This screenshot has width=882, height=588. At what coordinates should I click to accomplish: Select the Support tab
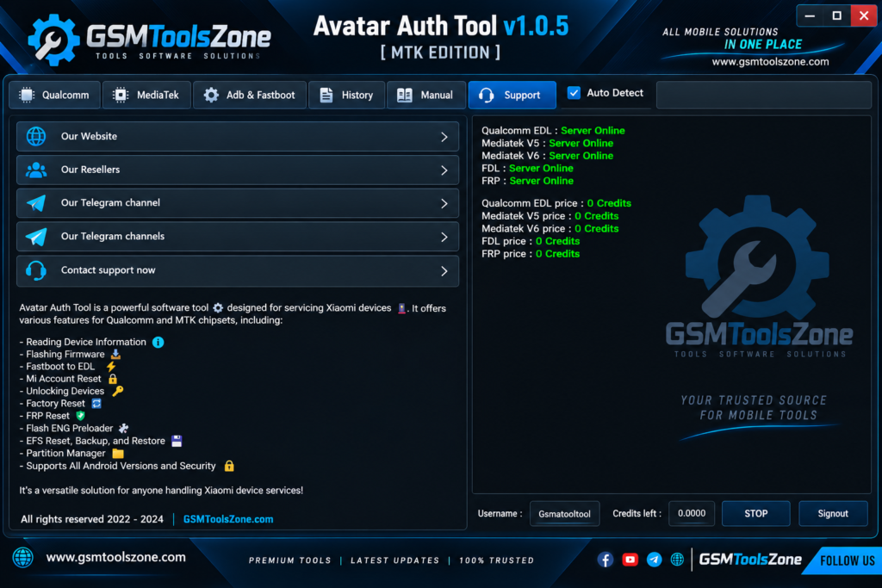click(512, 95)
